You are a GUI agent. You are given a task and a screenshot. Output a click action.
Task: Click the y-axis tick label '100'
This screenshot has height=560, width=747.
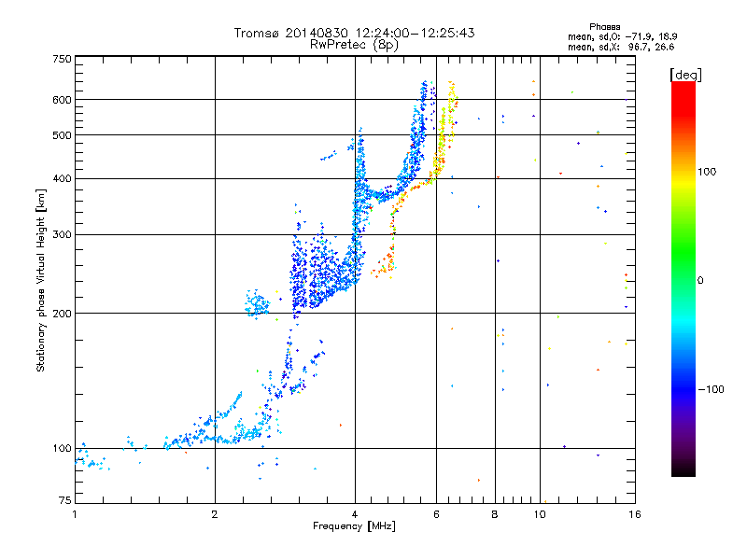point(62,448)
